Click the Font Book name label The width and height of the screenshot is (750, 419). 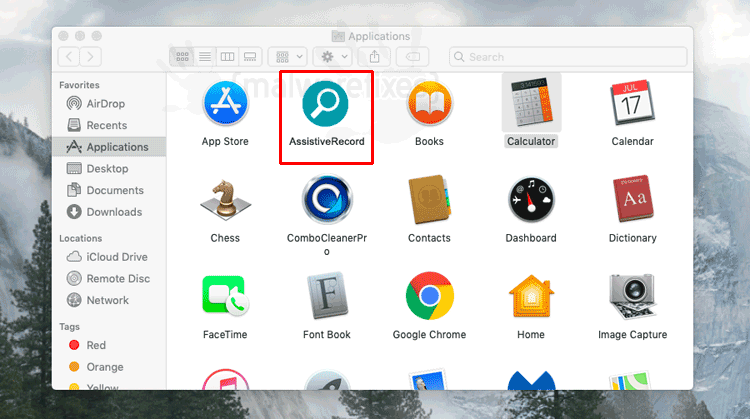[x=327, y=335]
